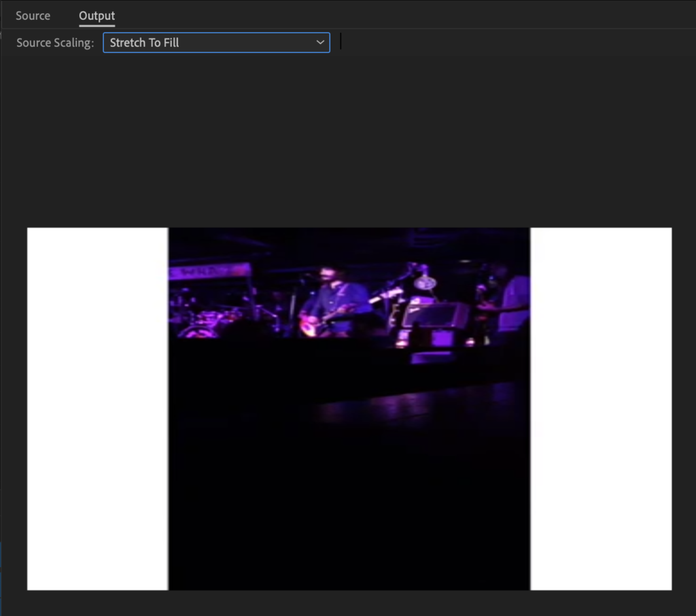Open the Source Scaling dropdown
The width and height of the screenshot is (696, 616).
tap(216, 43)
